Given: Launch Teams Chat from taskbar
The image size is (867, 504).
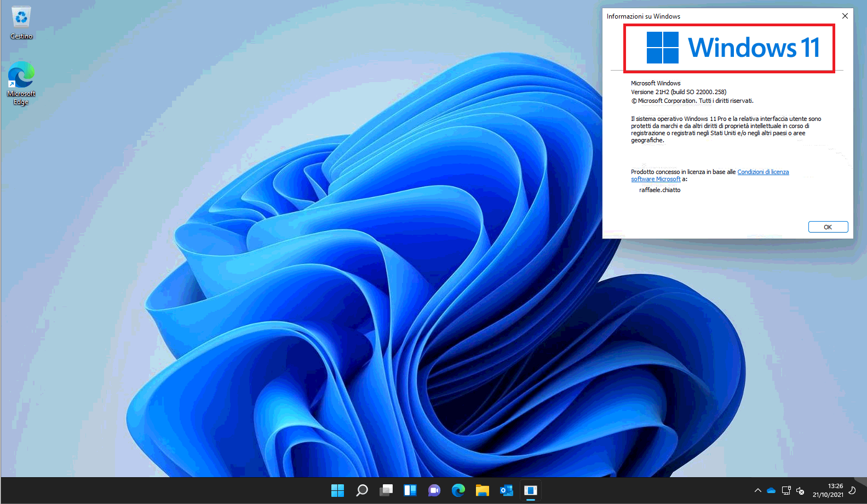Looking at the screenshot, I should (434, 490).
